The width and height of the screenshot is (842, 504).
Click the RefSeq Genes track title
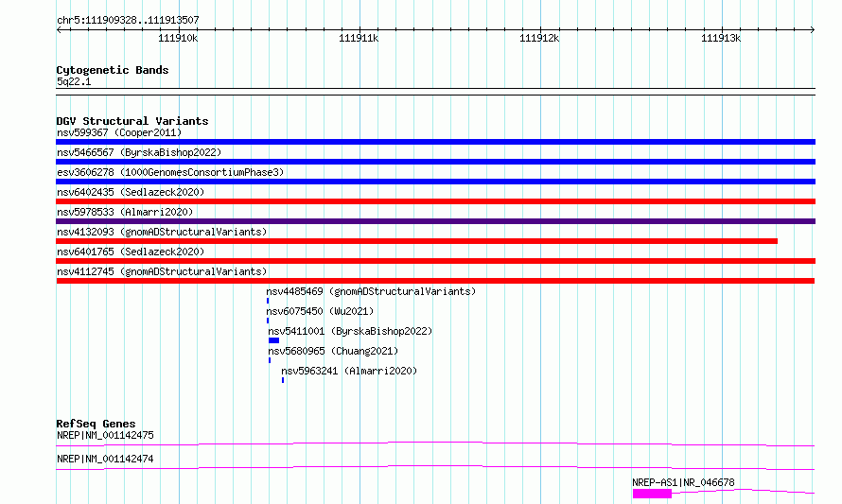(96, 424)
